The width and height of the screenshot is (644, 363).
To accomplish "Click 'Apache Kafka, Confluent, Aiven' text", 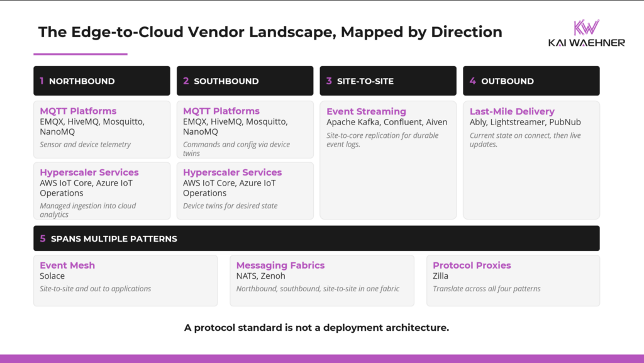I will [x=387, y=122].
